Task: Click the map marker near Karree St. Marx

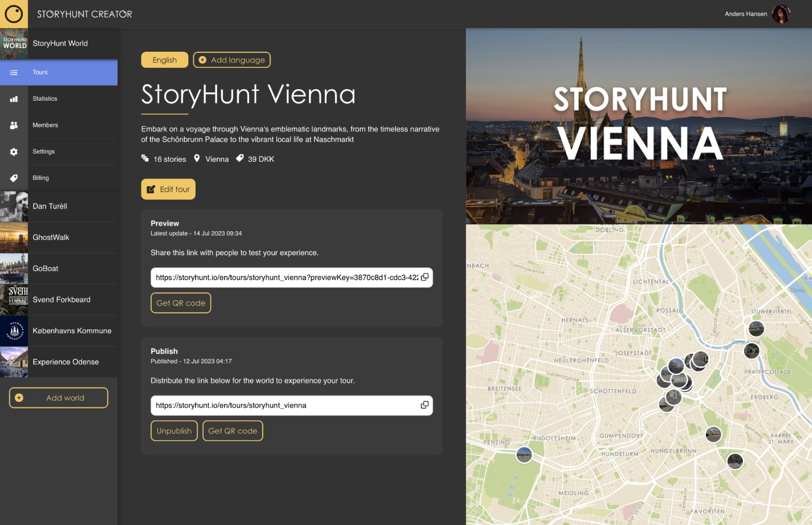Action: [x=713, y=434]
